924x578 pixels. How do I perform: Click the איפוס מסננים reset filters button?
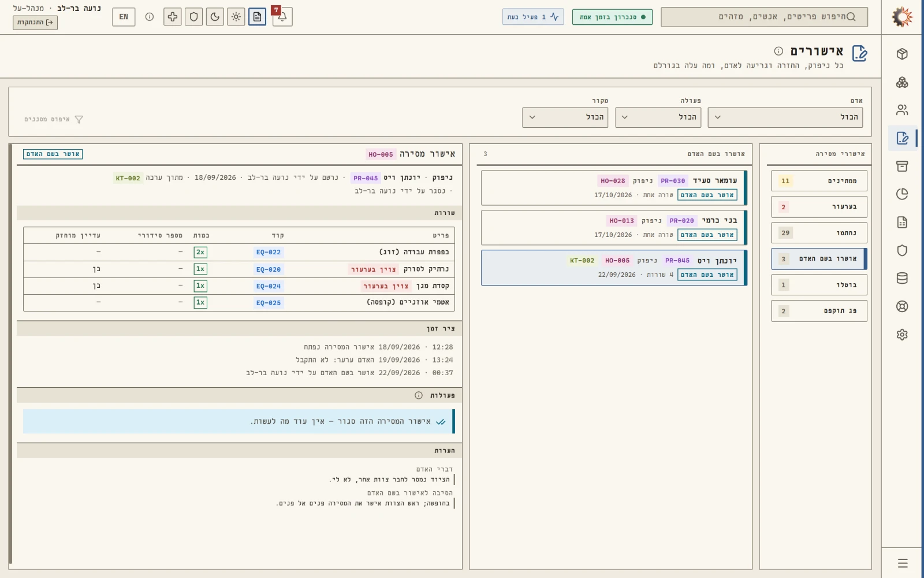[x=54, y=120]
